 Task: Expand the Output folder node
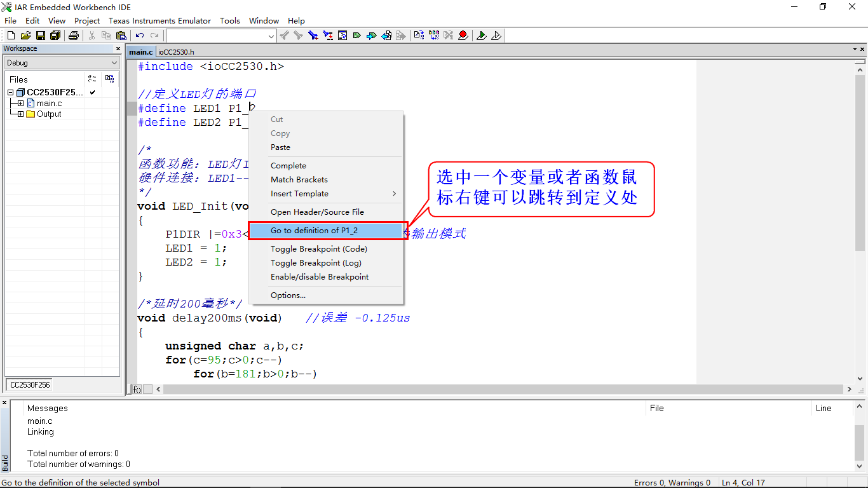pos(20,114)
